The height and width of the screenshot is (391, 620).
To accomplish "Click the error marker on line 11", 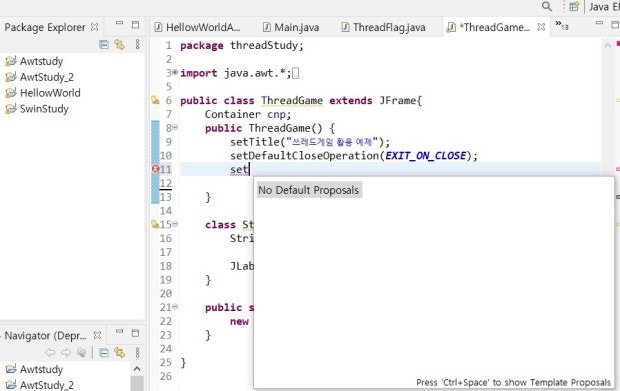I will (155, 169).
